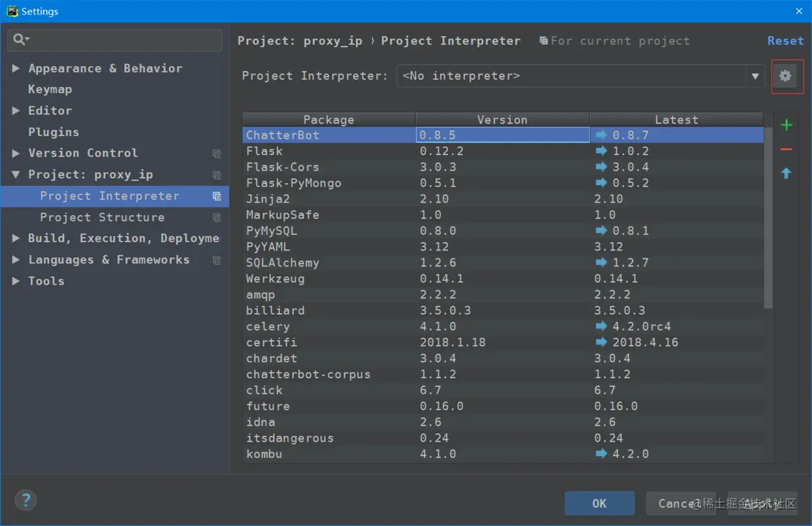812x526 pixels.
Task: Select the click package row
Action: click(503, 390)
